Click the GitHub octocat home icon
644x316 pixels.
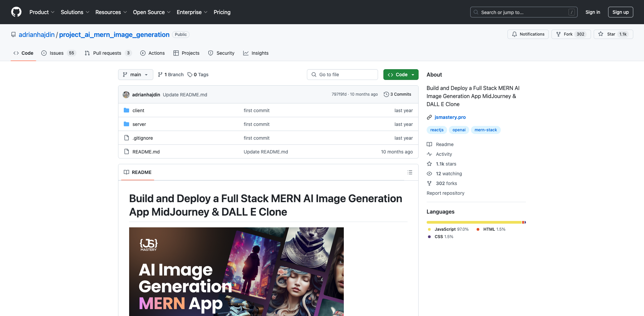pyautogui.click(x=16, y=12)
